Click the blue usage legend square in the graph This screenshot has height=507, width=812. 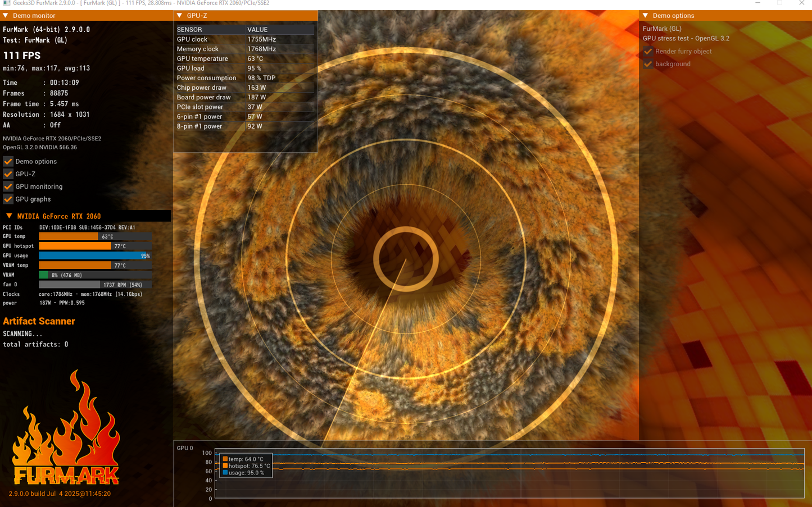coord(225,473)
